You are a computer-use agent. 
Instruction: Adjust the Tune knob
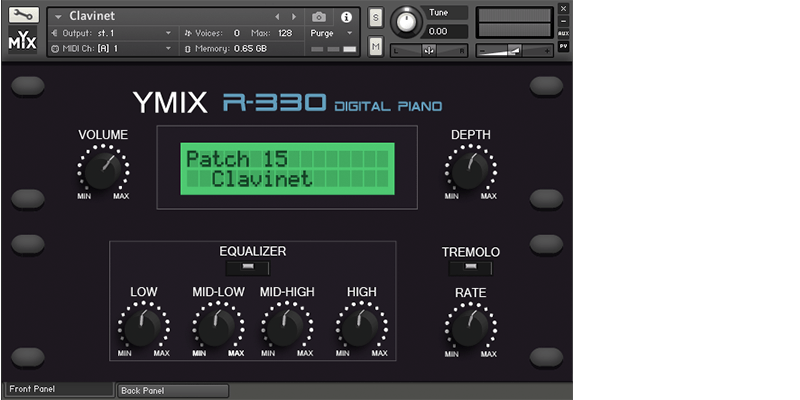click(407, 22)
